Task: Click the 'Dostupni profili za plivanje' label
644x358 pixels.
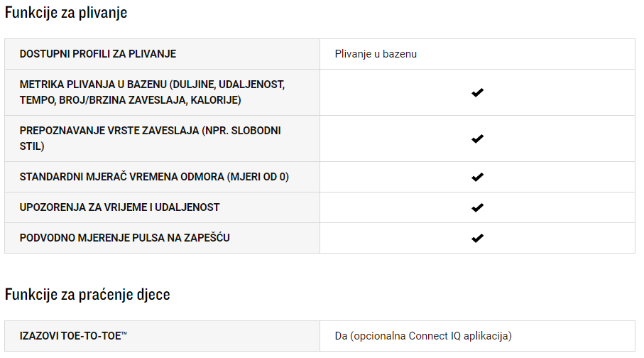Action: click(x=98, y=54)
